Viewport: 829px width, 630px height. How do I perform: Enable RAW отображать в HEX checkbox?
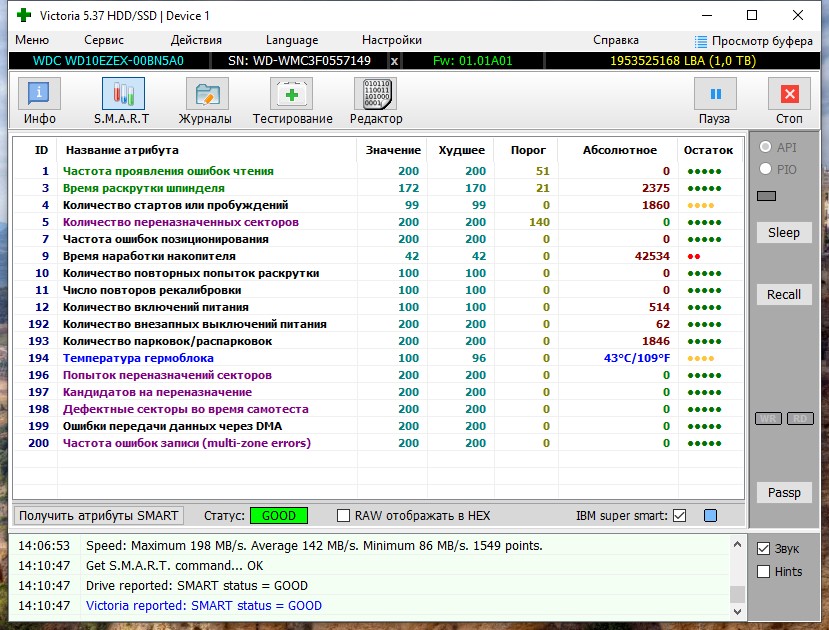pyautogui.click(x=343, y=515)
